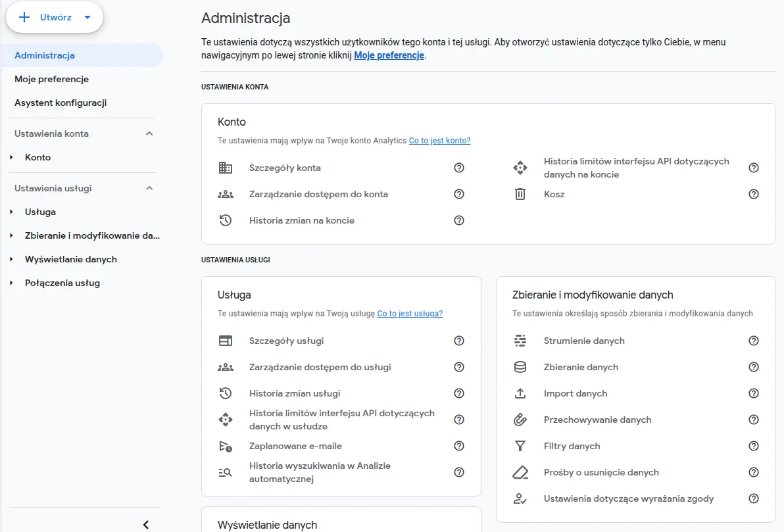The height and width of the screenshot is (532, 784).
Task: Open help for Szczegóły konta
Action: click(459, 168)
